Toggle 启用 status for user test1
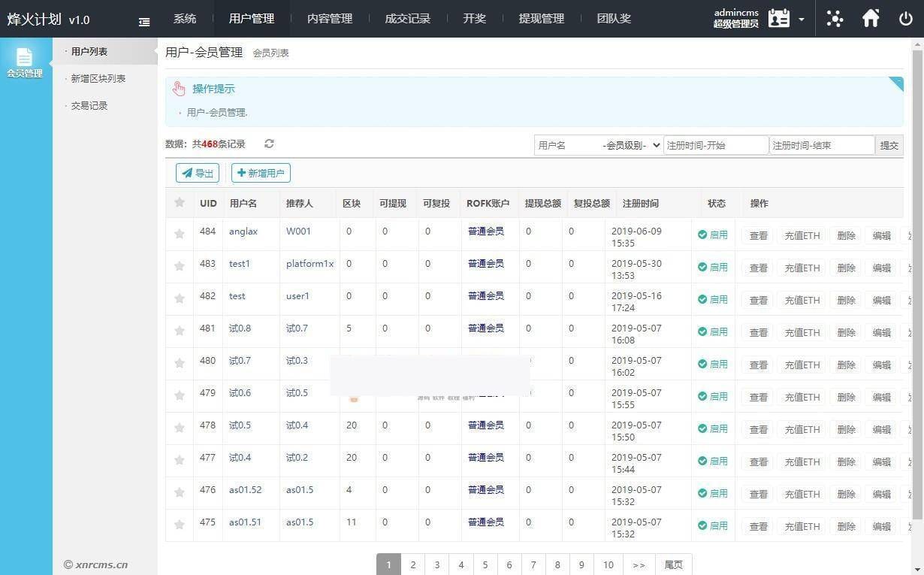Image resolution: width=924 pixels, height=575 pixels. (x=713, y=267)
